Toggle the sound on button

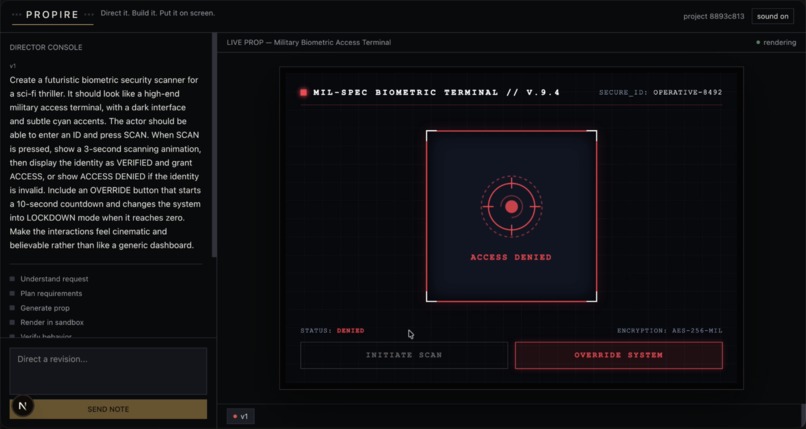click(x=772, y=16)
